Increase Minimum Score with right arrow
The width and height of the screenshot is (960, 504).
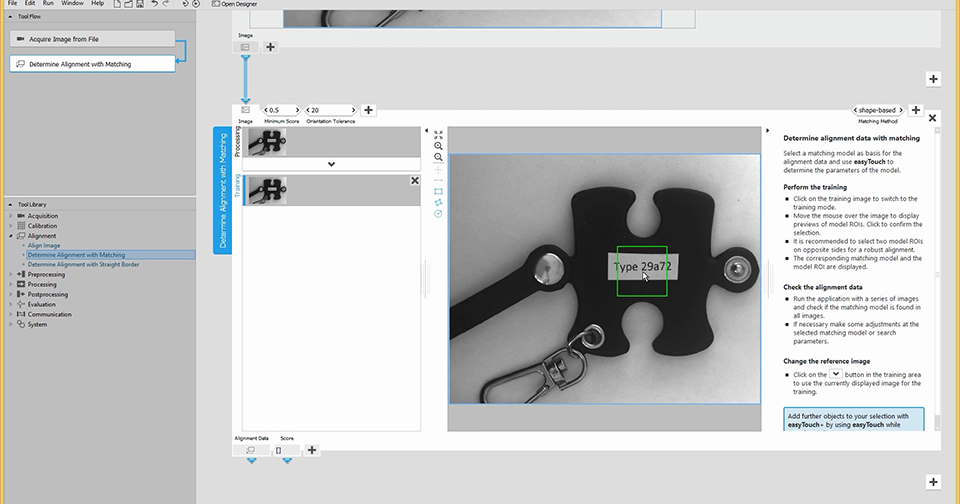tap(298, 110)
